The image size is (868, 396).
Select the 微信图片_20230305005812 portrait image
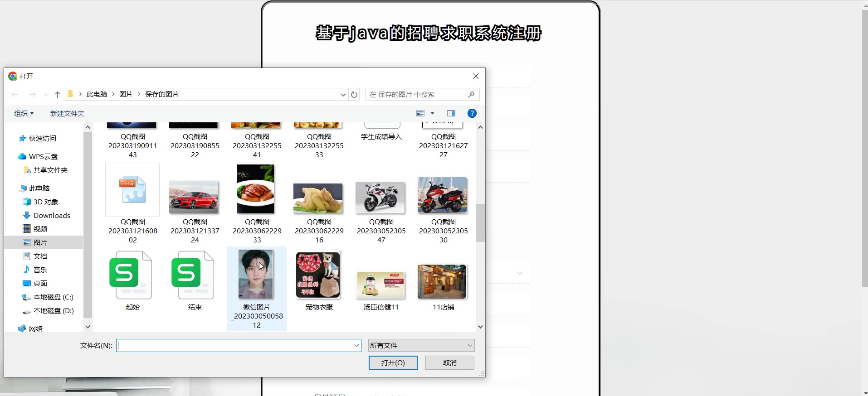coord(257,289)
